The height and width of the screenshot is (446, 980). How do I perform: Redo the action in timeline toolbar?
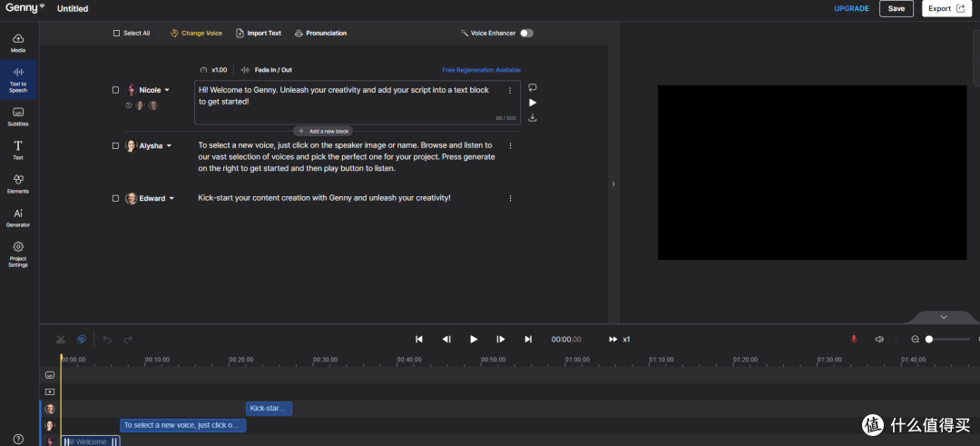tap(128, 339)
